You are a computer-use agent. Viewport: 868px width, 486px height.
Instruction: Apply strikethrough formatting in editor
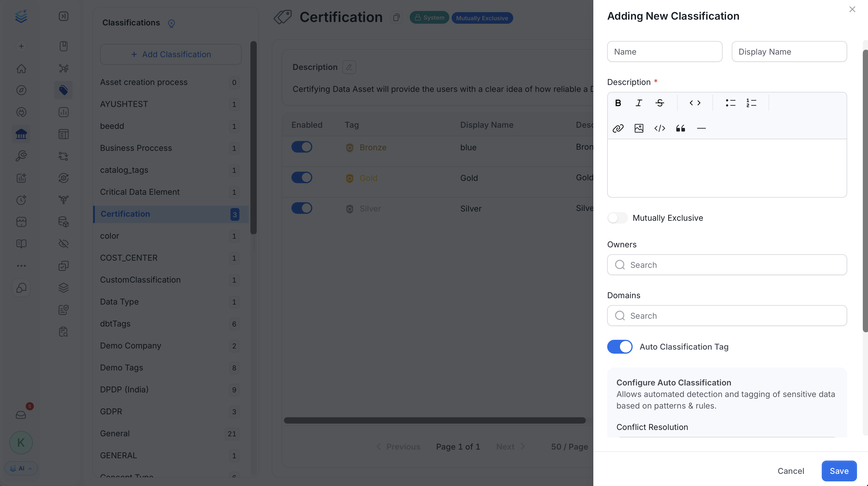(x=660, y=103)
